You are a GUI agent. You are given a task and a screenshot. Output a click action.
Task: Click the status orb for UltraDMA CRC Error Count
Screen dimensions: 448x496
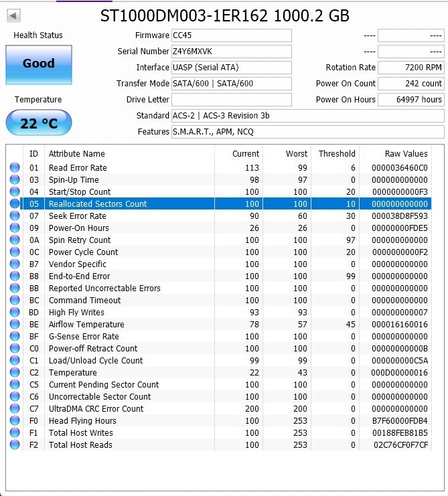pyautogui.click(x=15, y=409)
